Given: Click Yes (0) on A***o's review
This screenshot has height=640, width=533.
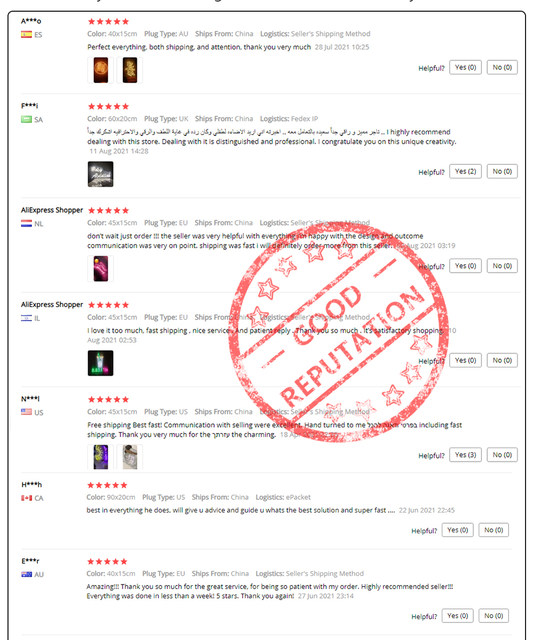Looking at the screenshot, I should 465,67.
